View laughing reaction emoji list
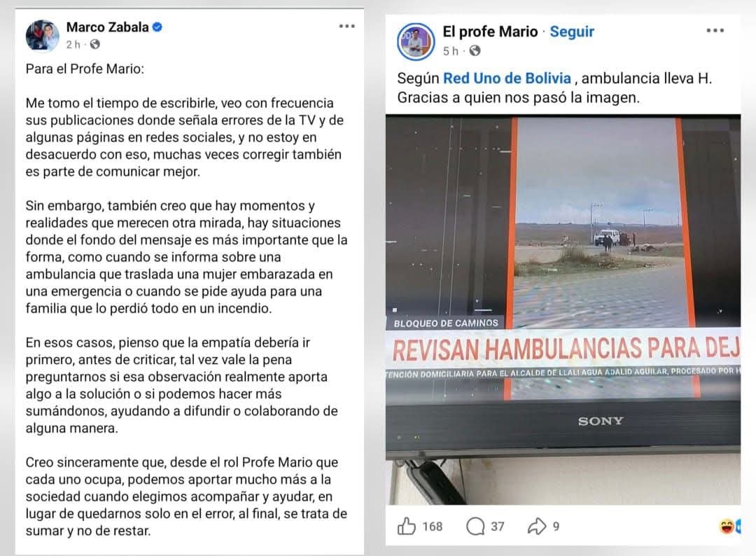Image resolution: width=756 pixels, height=556 pixels. [x=729, y=526]
